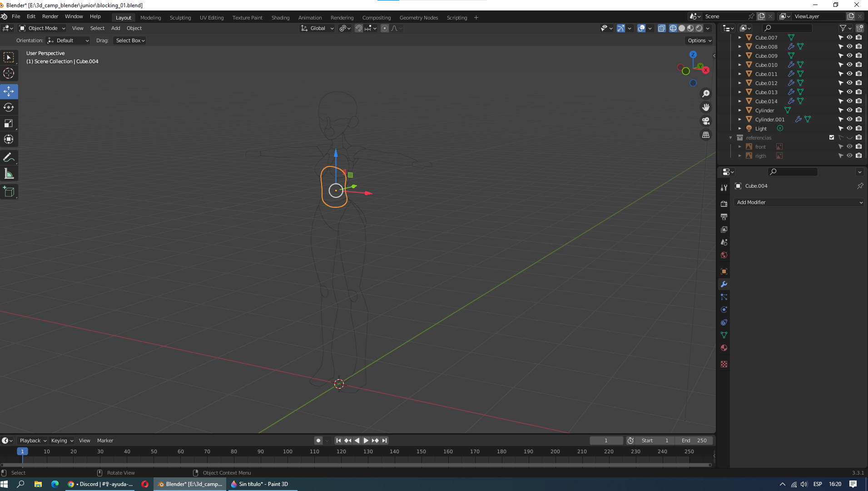
Task: Click the pan view hand icon
Action: (706, 107)
